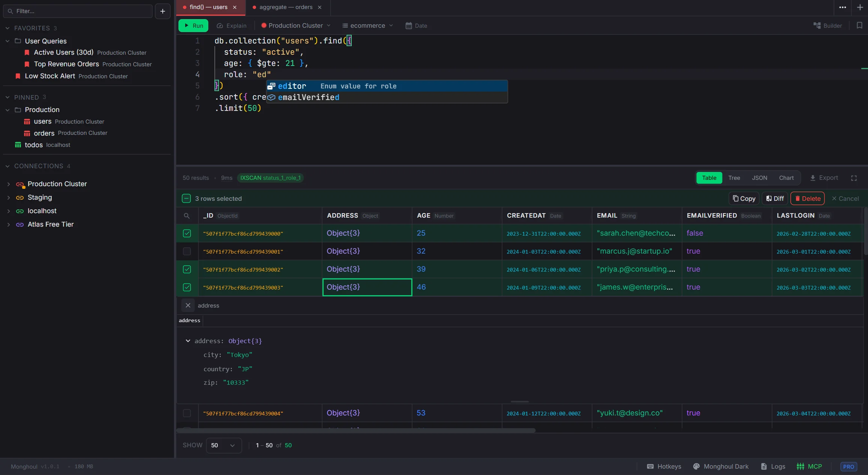868x475 pixels.
Task: Toggle the select-all rows checkbox
Action: pos(186,199)
